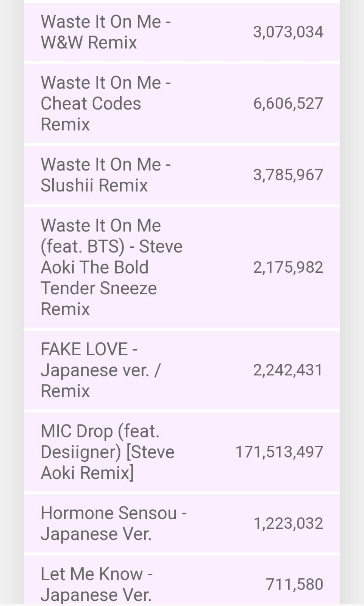Viewport: 364px width, 606px height.
Task: Open the FAKE LOVE - Japanese ver. / Remix title
Action: (x=101, y=370)
